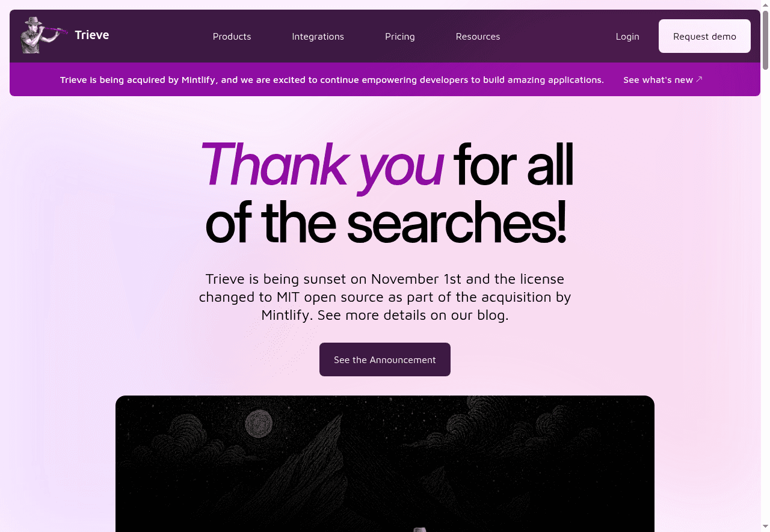Click the Login link
The image size is (770, 532).
point(627,37)
